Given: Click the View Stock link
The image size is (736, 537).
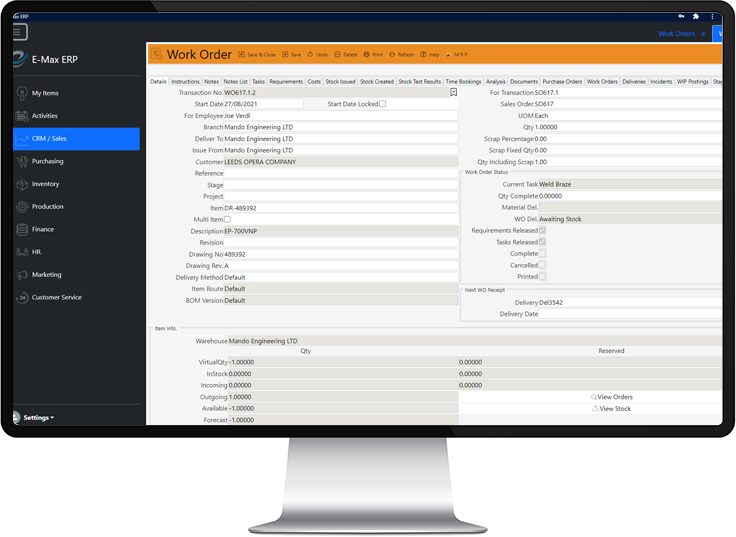Looking at the screenshot, I should 612,409.
